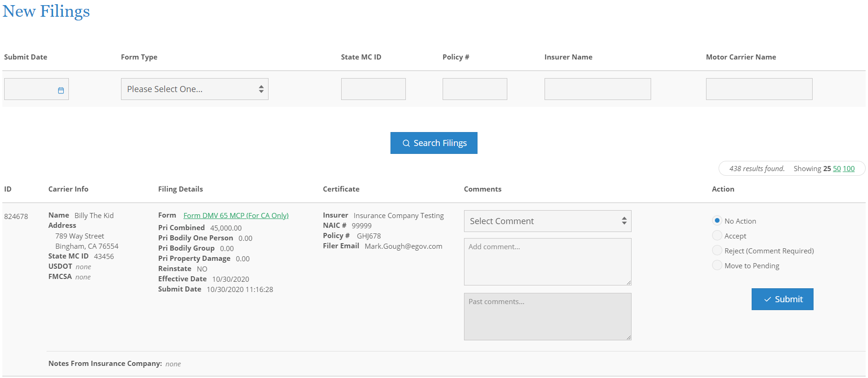Focus the Motor Carrier Name filter field
This screenshot has width=868, height=378.
(759, 89)
